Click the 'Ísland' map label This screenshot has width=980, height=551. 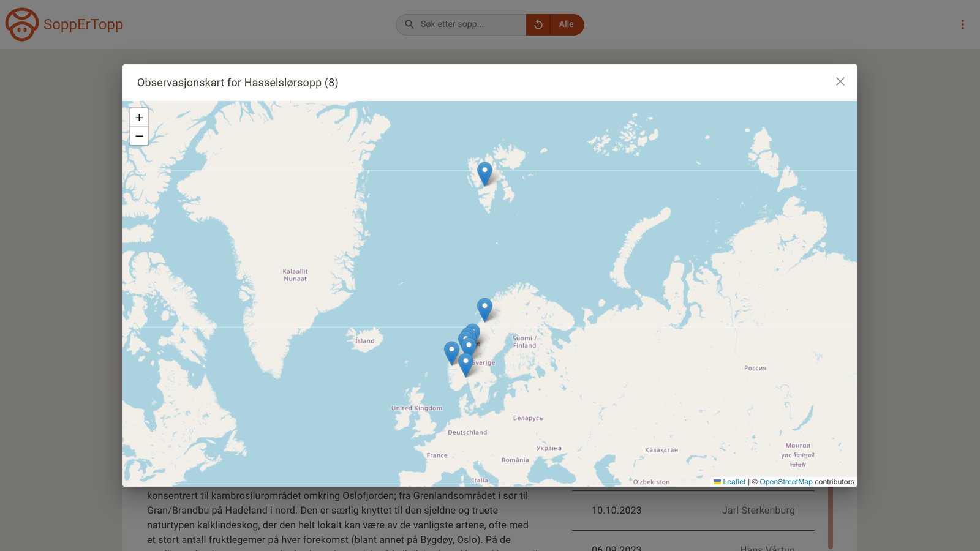pos(365,341)
